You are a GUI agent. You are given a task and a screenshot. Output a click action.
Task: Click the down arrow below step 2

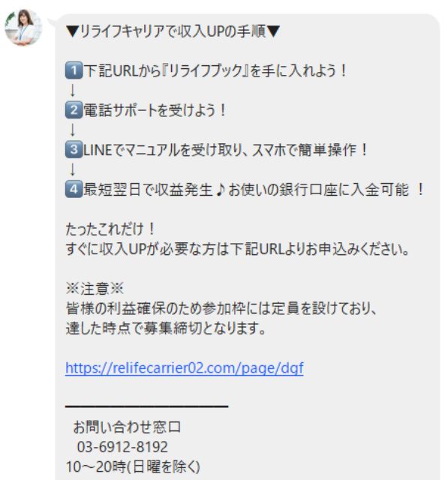pyautogui.click(x=73, y=130)
